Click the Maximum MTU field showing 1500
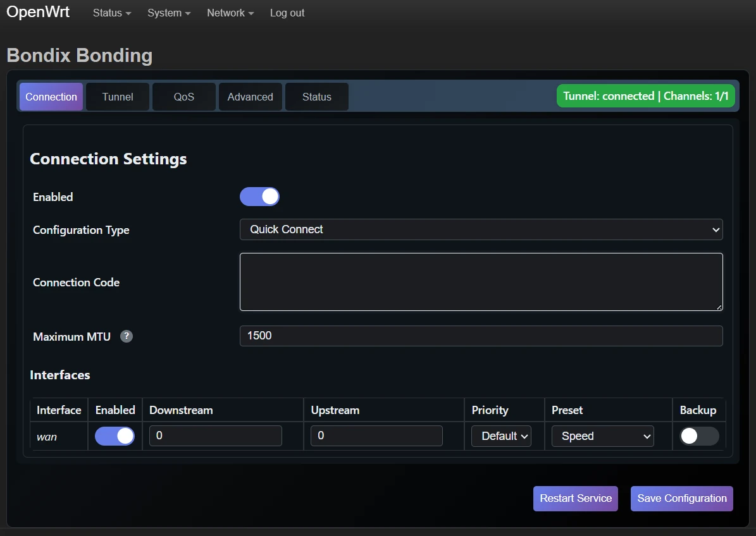This screenshot has height=536, width=756. click(481, 336)
